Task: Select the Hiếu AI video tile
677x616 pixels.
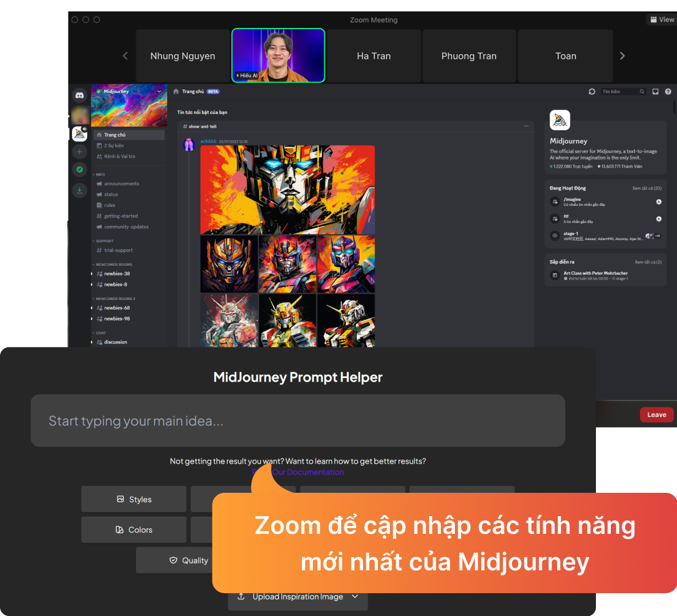Action: (x=278, y=56)
